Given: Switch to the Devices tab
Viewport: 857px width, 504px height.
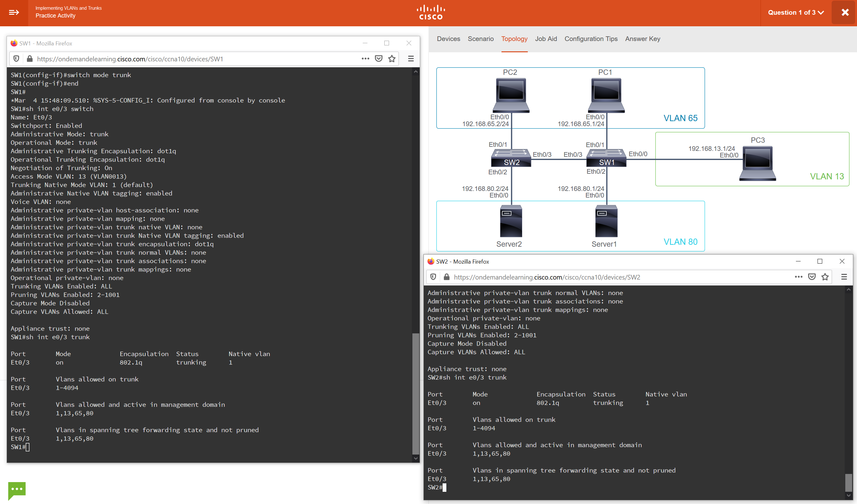Looking at the screenshot, I should tap(448, 39).
